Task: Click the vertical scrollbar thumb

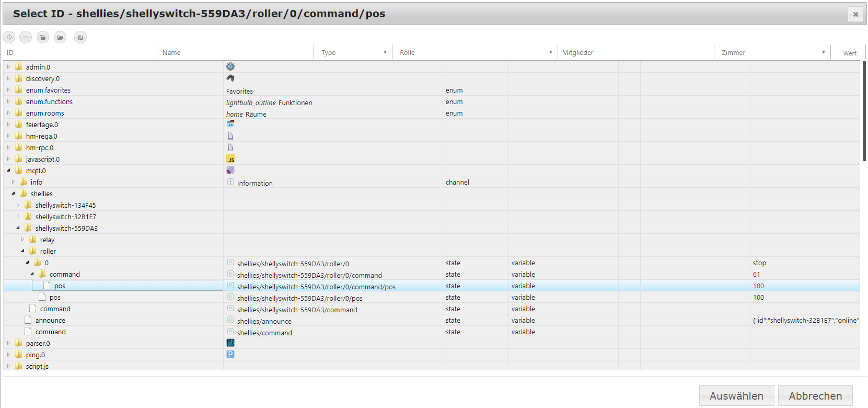Action: pos(864,111)
